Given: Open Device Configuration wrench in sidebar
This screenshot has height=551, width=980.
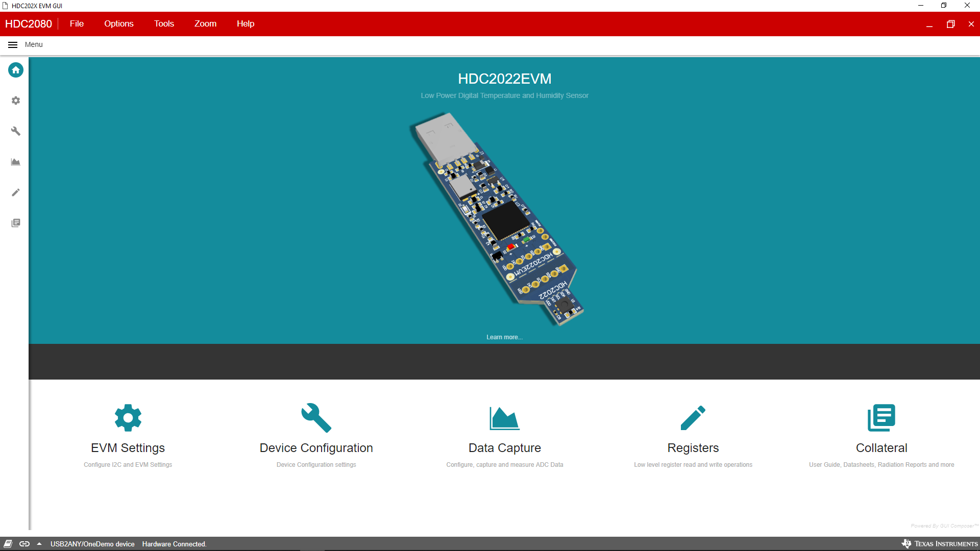Looking at the screenshot, I should (x=16, y=131).
